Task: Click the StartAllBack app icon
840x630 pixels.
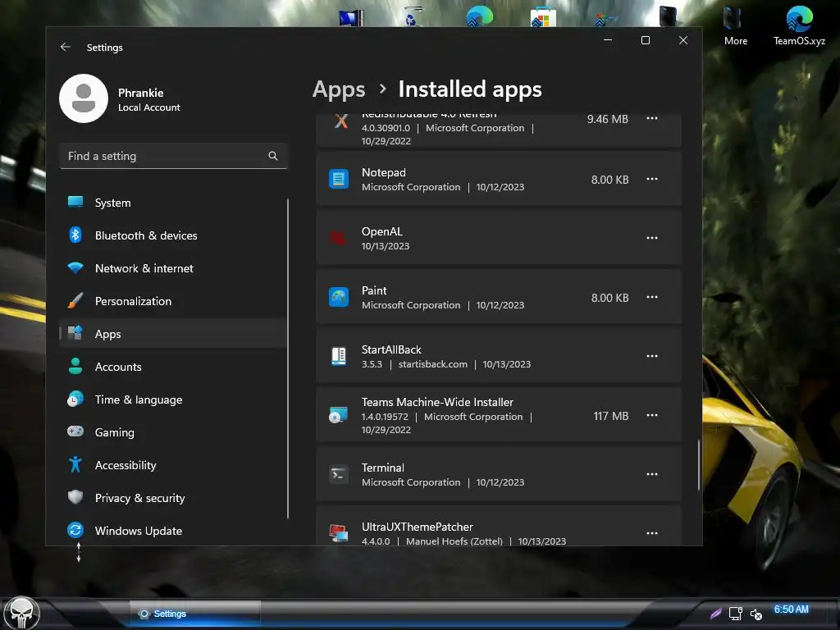Action: point(339,356)
